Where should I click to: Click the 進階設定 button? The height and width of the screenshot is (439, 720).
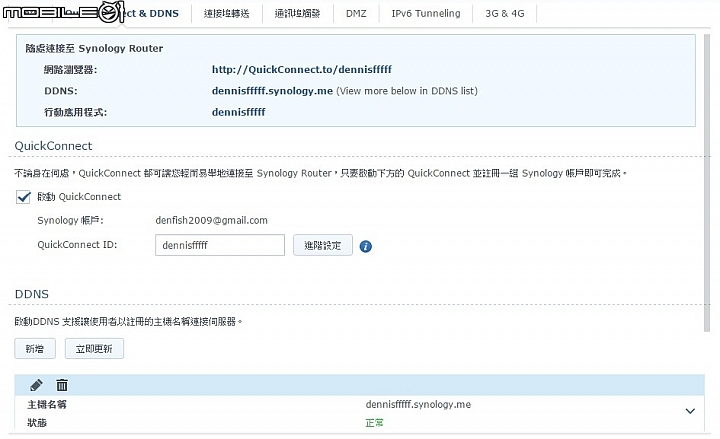click(323, 245)
